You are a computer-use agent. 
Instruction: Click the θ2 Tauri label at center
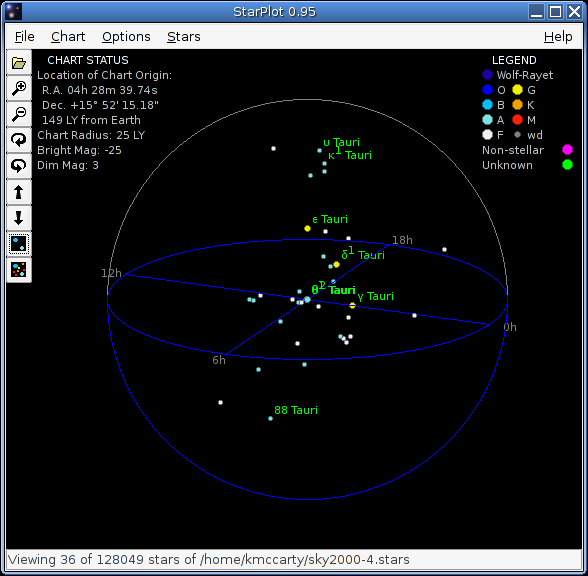(333, 289)
